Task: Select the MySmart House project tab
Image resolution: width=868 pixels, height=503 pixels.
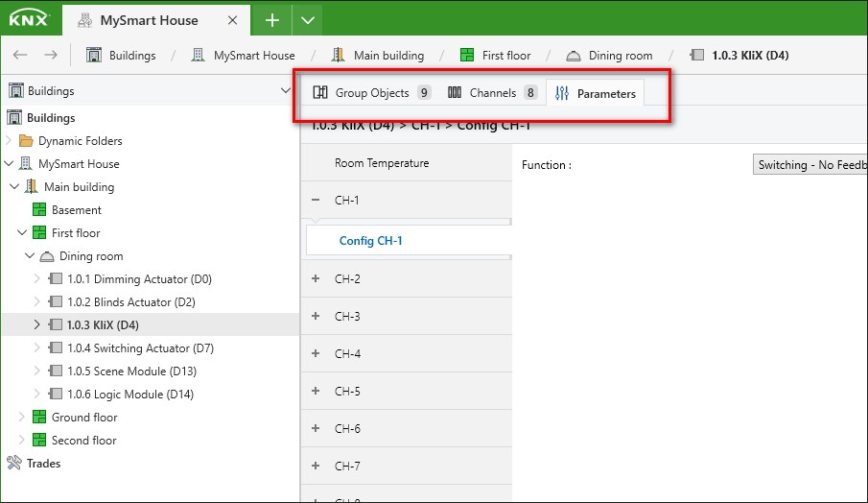Action: tap(156, 20)
